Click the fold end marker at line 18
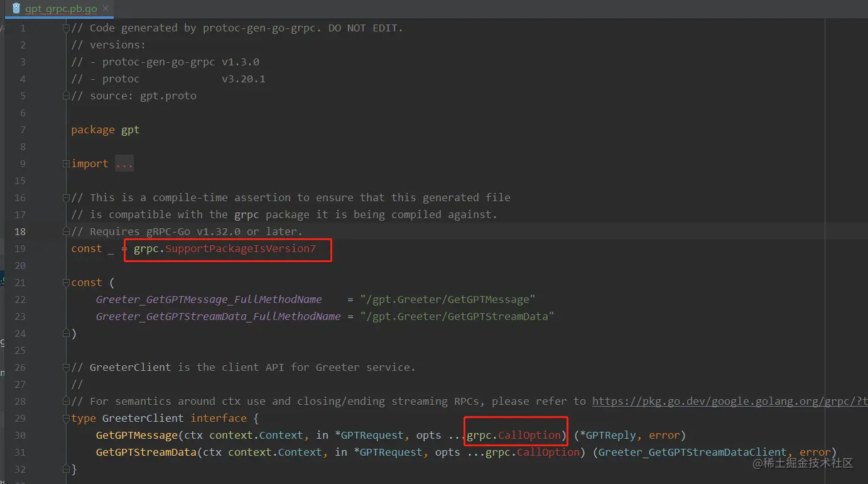The height and width of the screenshot is (484, 868). click(66, 231)
